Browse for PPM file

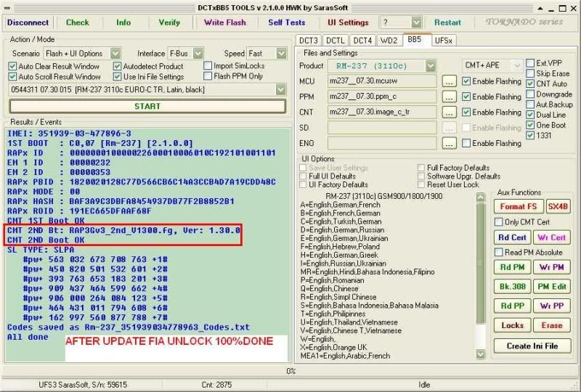click(449, 97)
